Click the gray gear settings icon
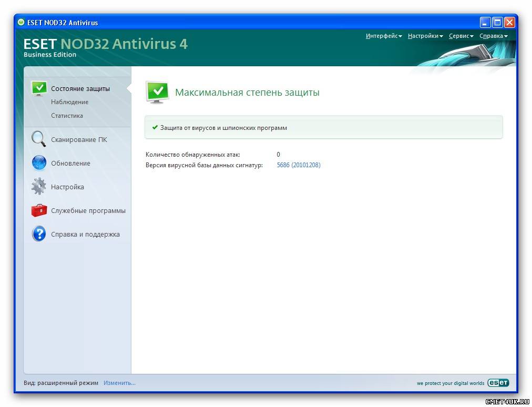532x407 pixels. 39,186
